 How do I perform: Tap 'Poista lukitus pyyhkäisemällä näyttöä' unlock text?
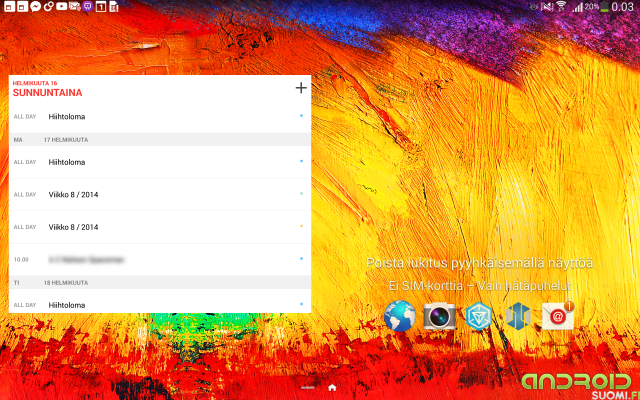(x=479, y=263)
